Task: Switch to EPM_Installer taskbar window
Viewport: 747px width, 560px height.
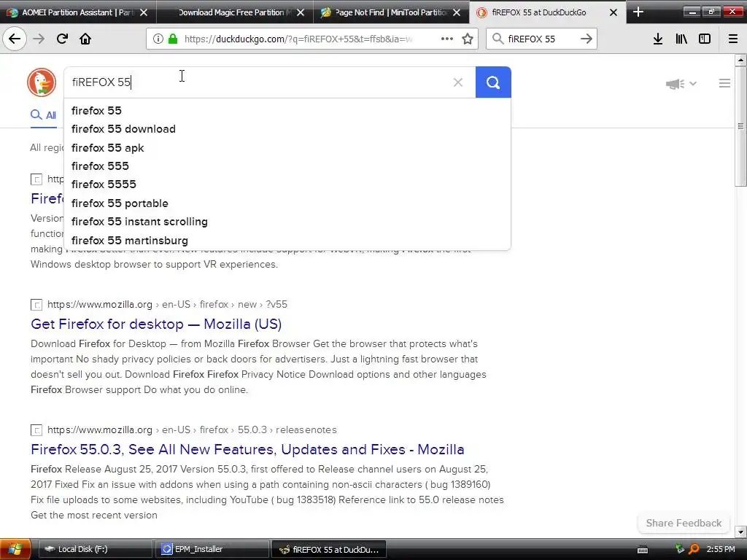Action: pyautogui.click(x=212, y=549)
